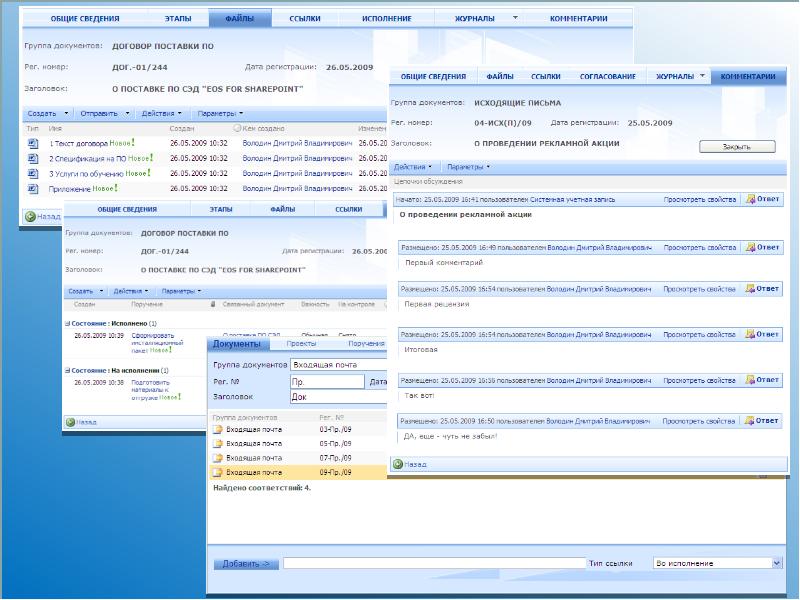
Task: Open the 'Отправить' dropdown menu
Action: coord(103,113)
